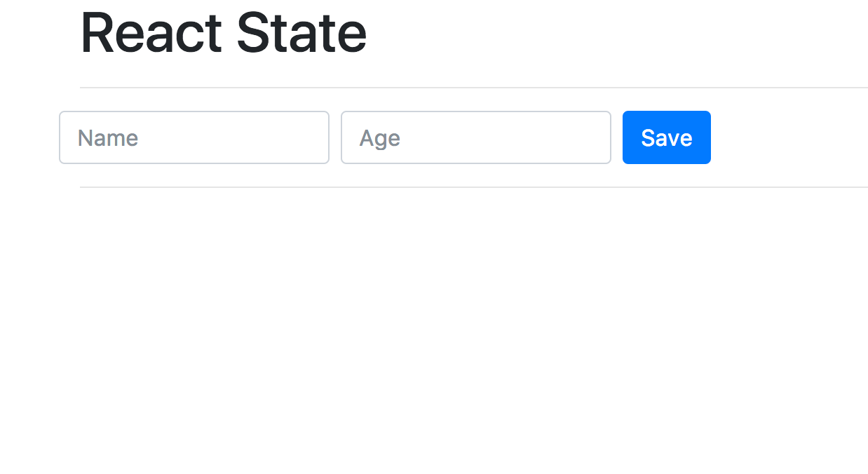Viewport: 868px width, 474px height.
Task: Select the word State in the heading
Action: 301,33
